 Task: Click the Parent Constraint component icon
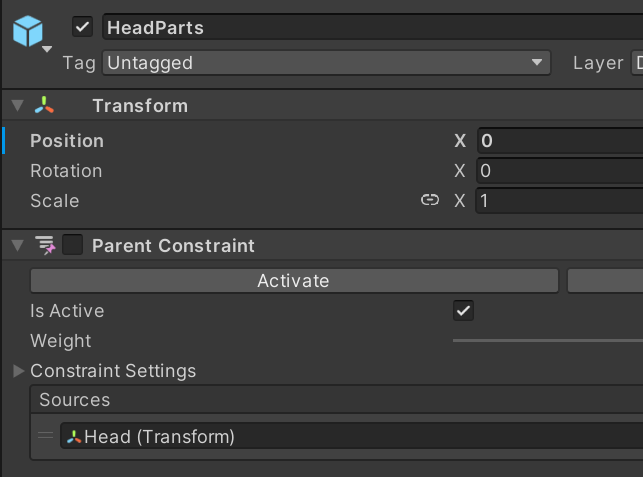point(45,246)
